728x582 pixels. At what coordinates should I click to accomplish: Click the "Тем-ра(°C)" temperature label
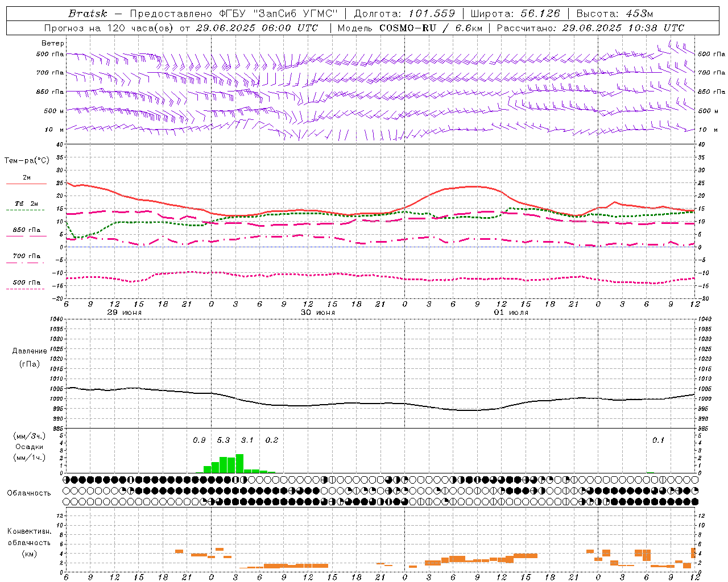click(x=27, y=161)
